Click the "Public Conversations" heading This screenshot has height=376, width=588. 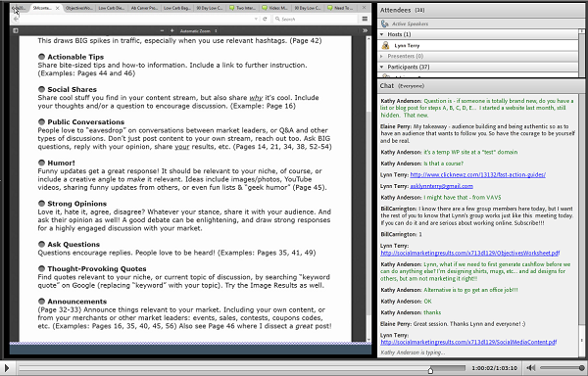tap(86, 122)
